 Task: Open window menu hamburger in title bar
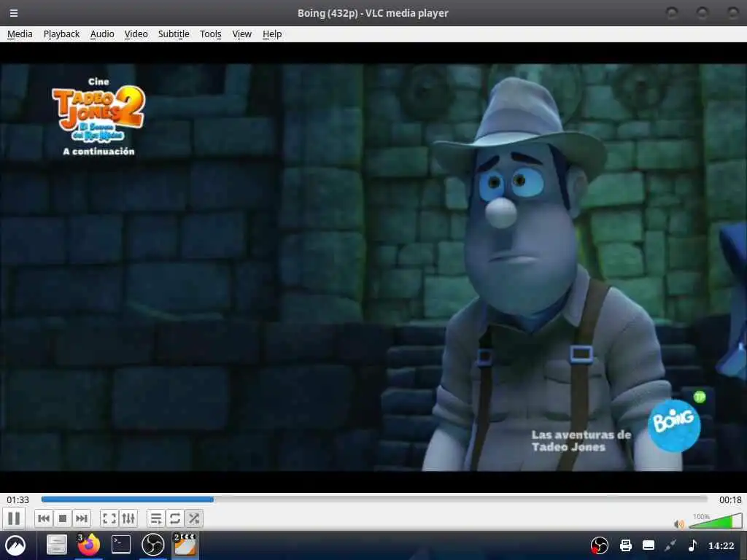[14, 13]
